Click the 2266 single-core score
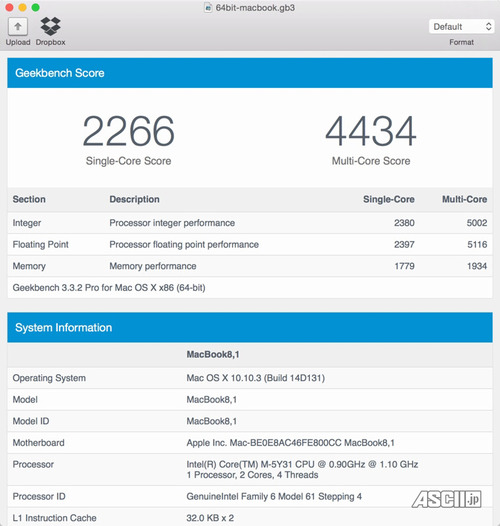This screenshot has height=526, width=500. 129,131
